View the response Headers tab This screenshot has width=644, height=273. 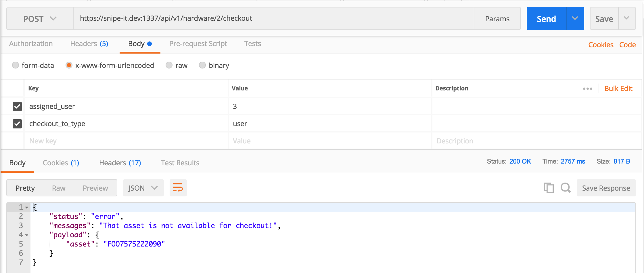click(x=120, y=163)
